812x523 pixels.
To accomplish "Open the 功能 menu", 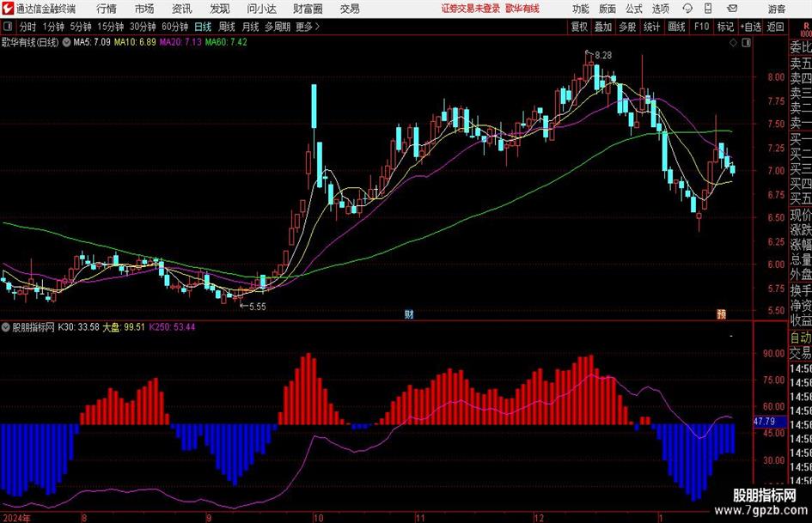I will pyautogui.click(x=581, y=9).
